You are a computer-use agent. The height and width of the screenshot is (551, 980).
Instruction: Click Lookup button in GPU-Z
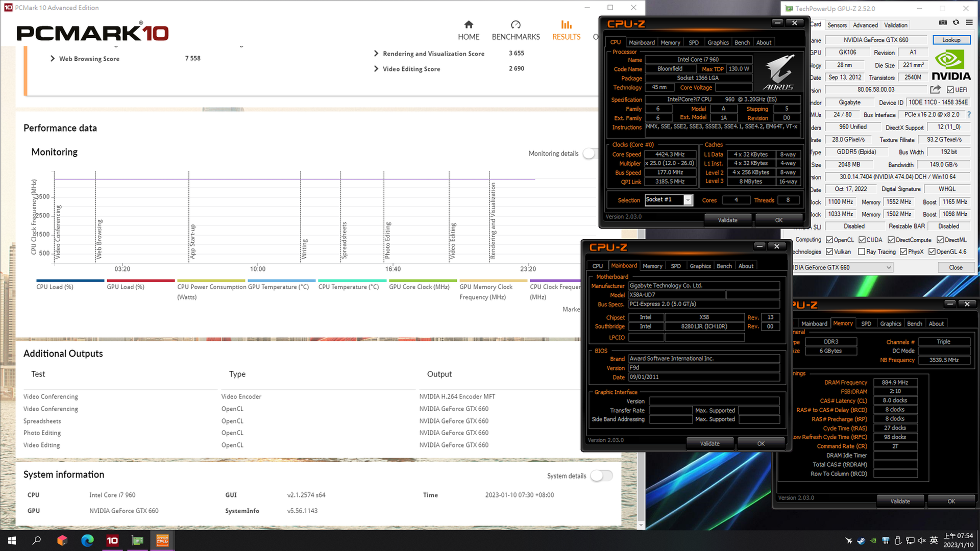pos(951,40)
